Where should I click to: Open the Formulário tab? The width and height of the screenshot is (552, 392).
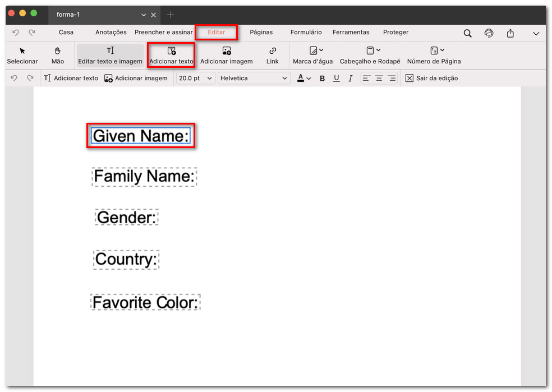306,33
